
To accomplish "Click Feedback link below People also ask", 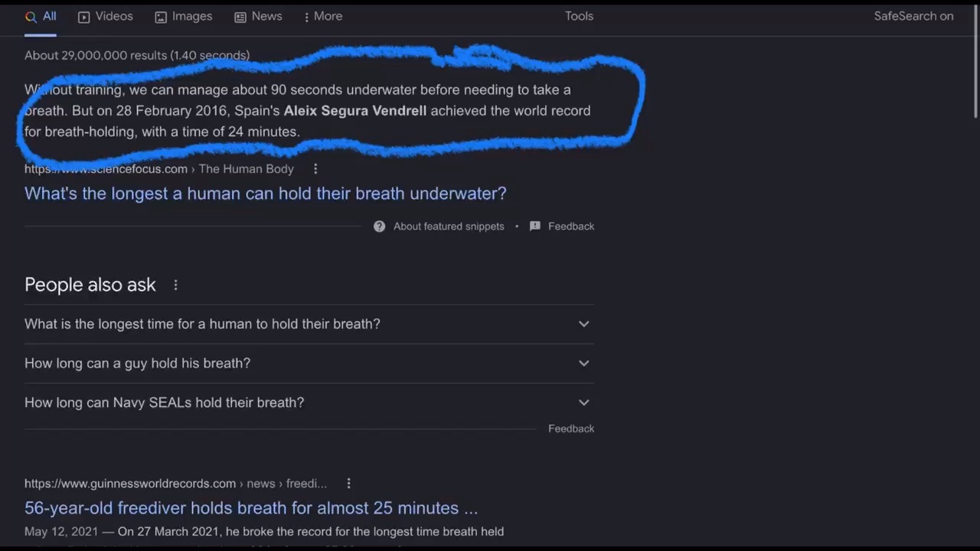I will (571, 429).
